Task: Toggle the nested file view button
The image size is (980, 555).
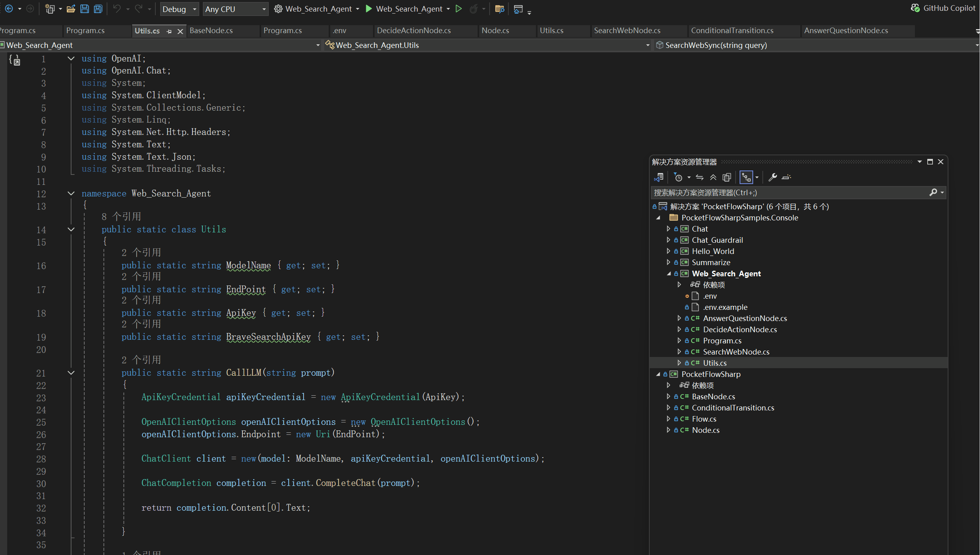Action: [746, 177]
